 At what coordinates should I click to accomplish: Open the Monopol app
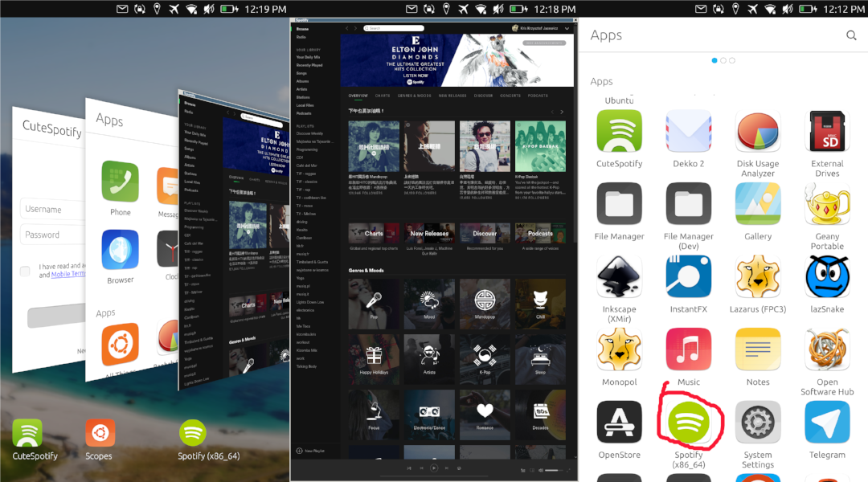coord(620,349)
